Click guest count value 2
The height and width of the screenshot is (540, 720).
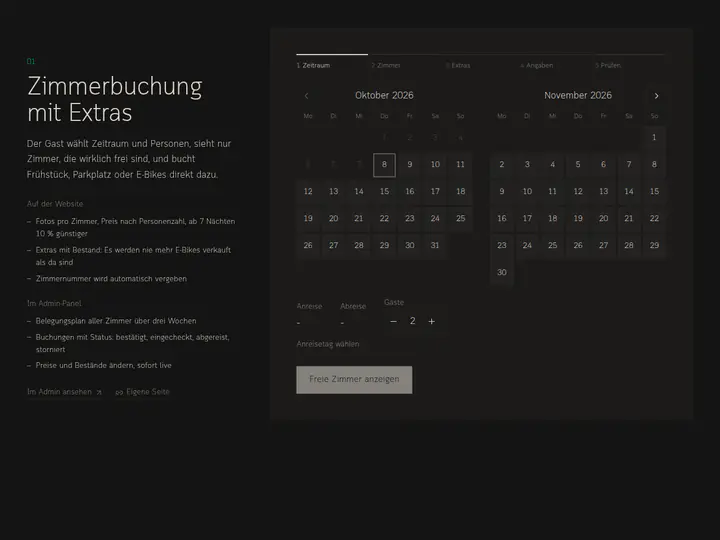(412, 321)
